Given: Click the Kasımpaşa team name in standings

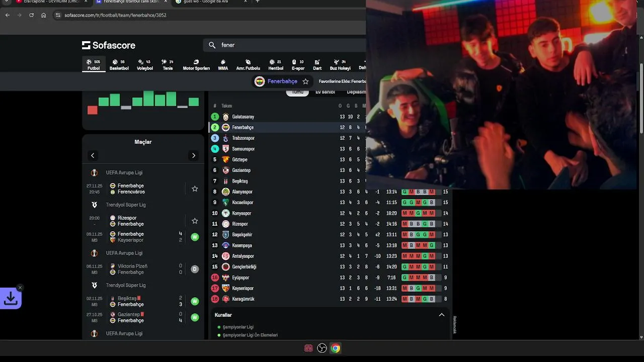Looking at the screenshot, I should [x=242, y=246].
